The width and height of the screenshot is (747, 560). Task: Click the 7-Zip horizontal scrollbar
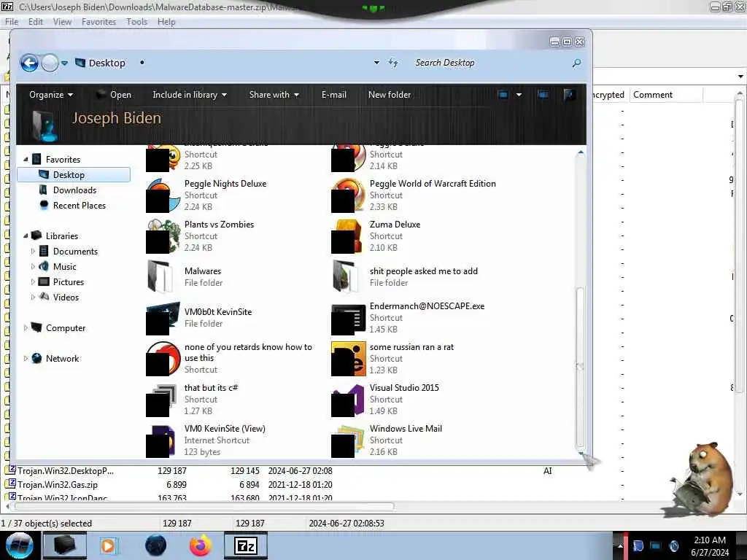point(205,506)
